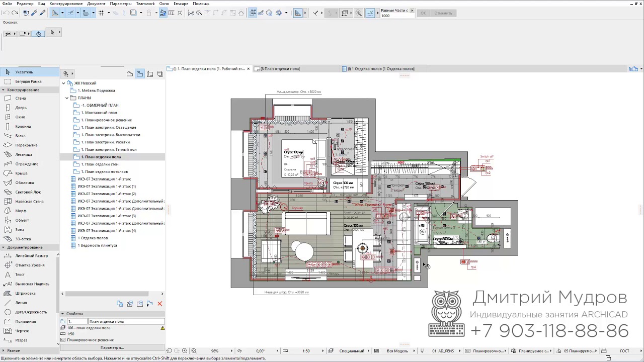
Task: Click the view name field План отделки пола
Action: click(x=126, y=321)
